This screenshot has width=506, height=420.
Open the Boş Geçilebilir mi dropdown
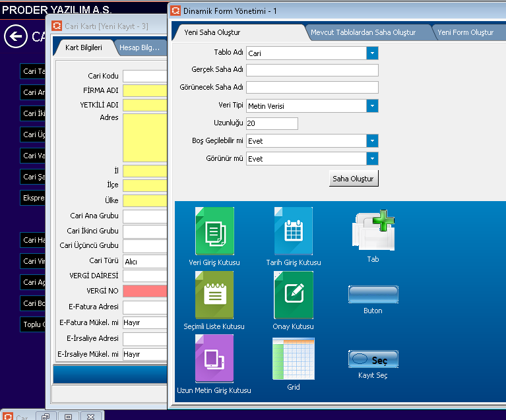point(372,141)
